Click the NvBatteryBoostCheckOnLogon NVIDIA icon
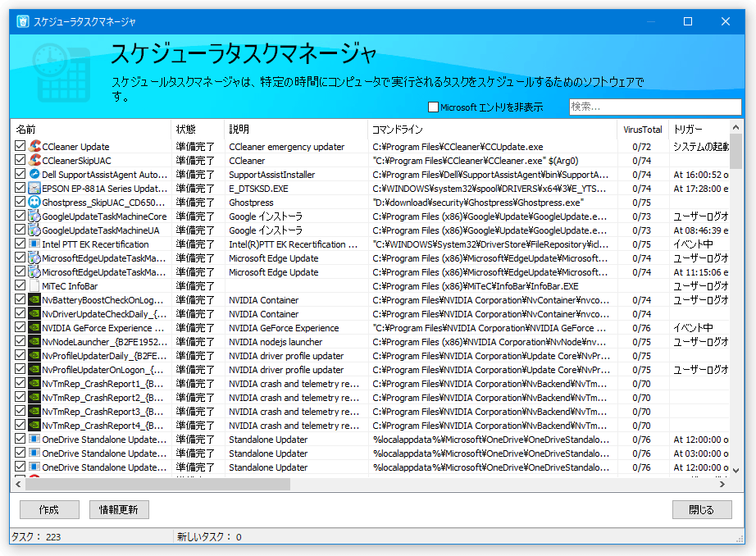The width and height of the screenshot is (756, 556). [34, 300]
